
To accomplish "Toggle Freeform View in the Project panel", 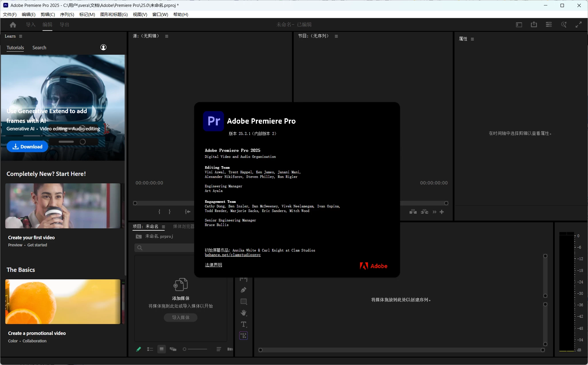I will pos(173,349).
